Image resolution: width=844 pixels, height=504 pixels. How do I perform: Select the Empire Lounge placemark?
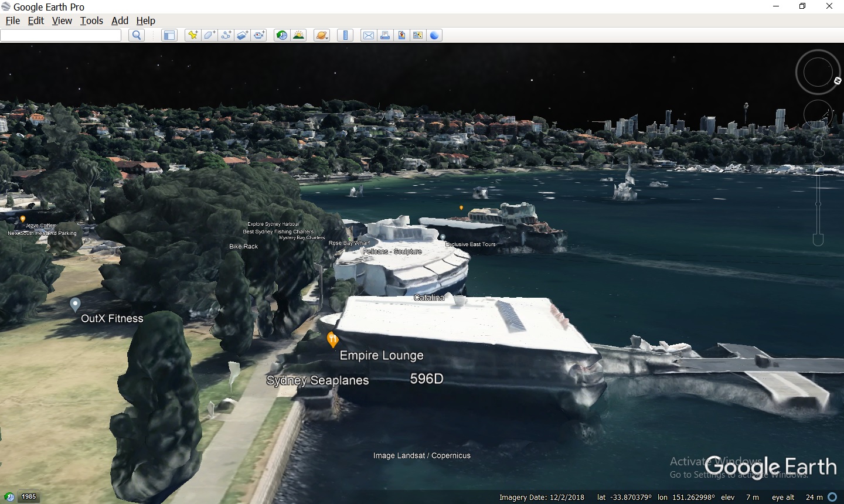click(x=332, y=340)
